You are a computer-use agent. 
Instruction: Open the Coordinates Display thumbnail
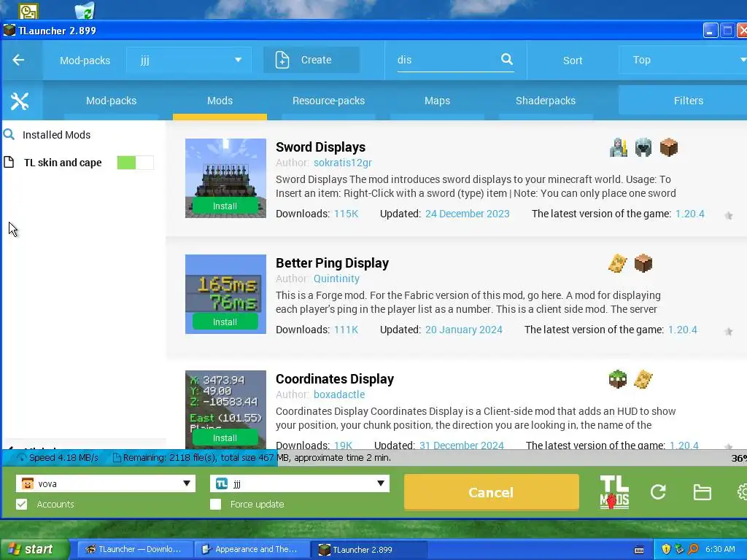(x=225, y=410)
